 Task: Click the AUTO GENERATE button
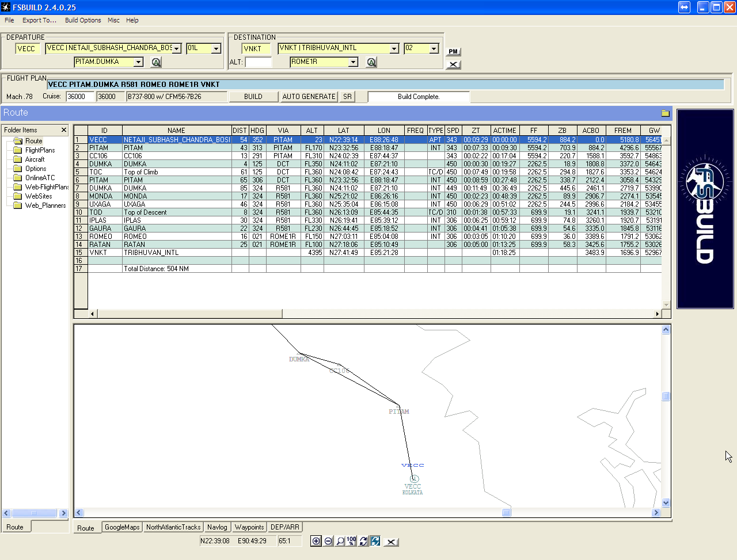click(309, 97)
